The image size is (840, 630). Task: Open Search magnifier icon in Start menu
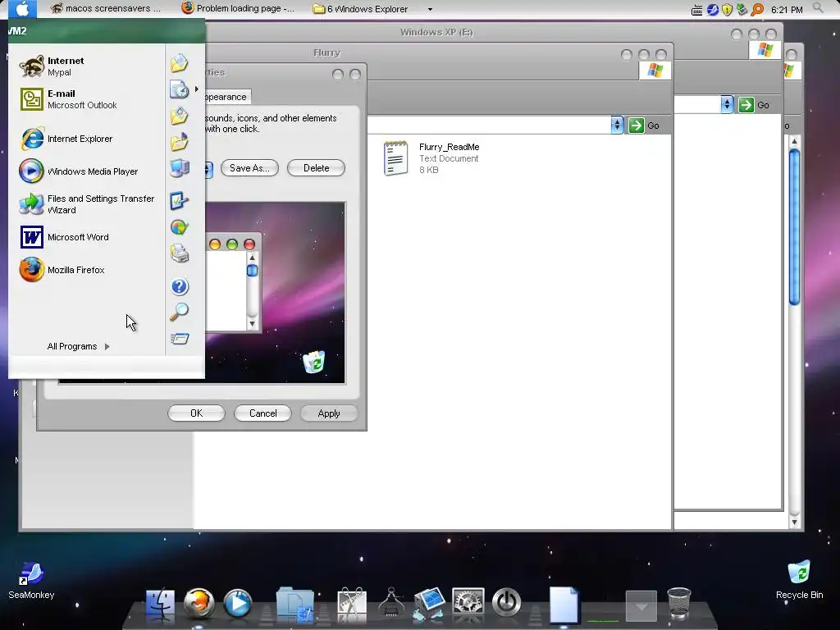click(x=180, y=312)
